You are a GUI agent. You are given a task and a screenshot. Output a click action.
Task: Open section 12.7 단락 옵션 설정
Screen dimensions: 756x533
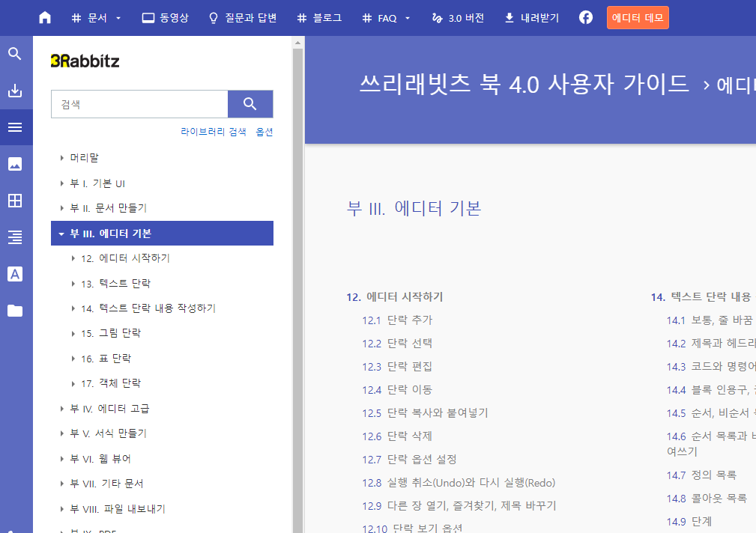coord(409,460)
